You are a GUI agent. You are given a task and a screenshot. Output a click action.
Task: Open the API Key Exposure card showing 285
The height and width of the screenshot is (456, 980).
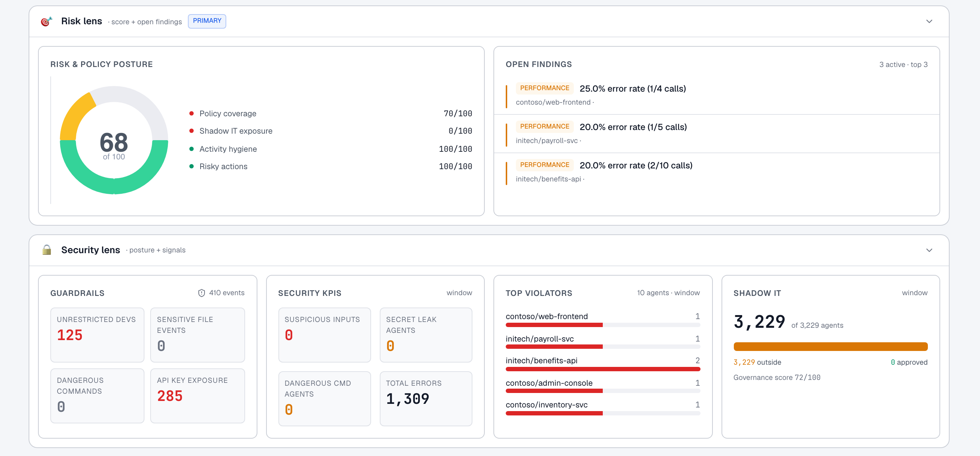197,396
